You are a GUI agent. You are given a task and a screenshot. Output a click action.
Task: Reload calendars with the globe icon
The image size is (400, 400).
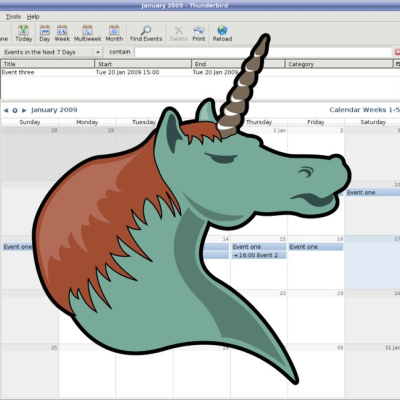222,30
